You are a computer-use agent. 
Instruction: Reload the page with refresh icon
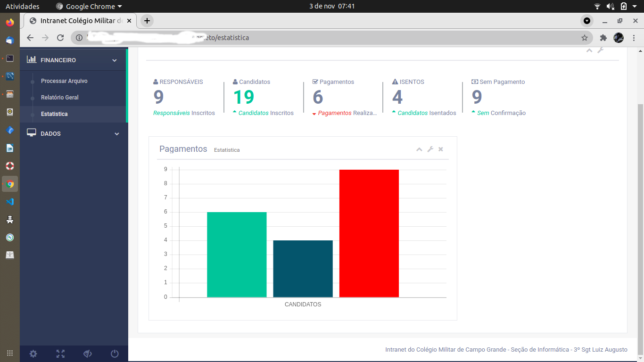(x=60, y=38)
